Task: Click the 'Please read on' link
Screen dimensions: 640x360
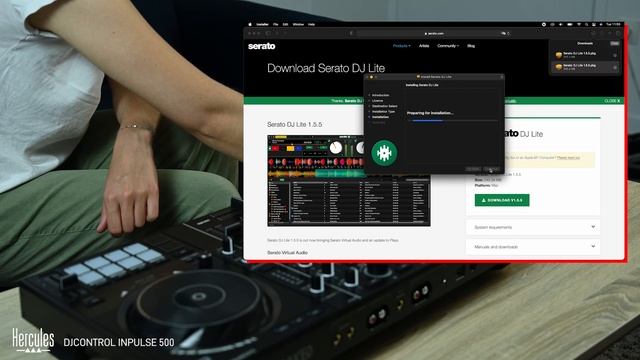Action: (569, 158)
